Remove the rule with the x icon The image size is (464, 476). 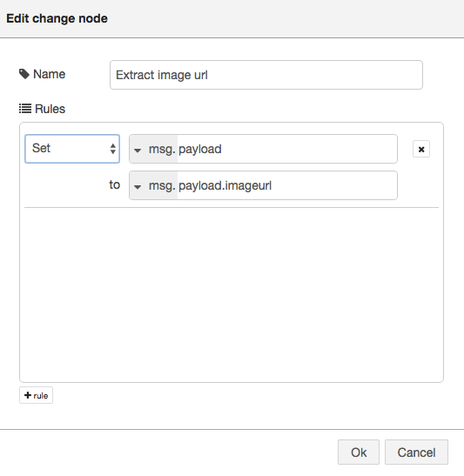pyautogui.click(x=421, y=149)
